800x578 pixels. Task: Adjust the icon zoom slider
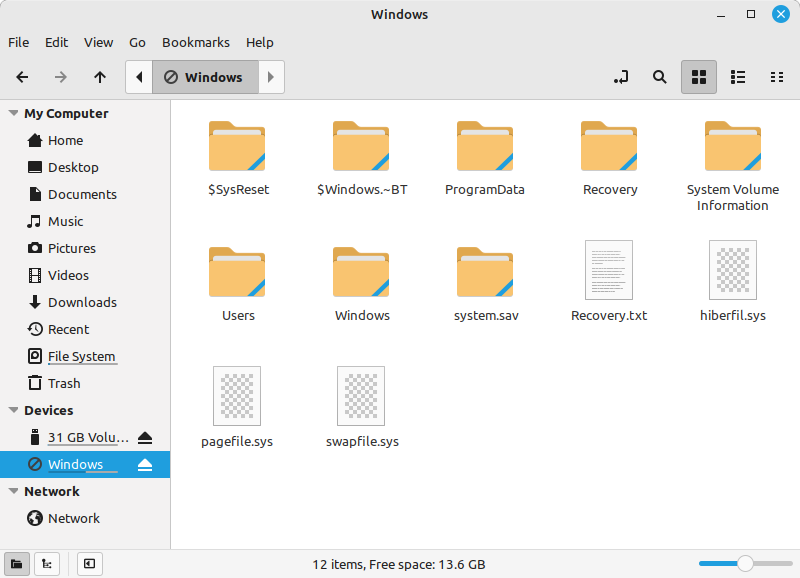[745, 564]
